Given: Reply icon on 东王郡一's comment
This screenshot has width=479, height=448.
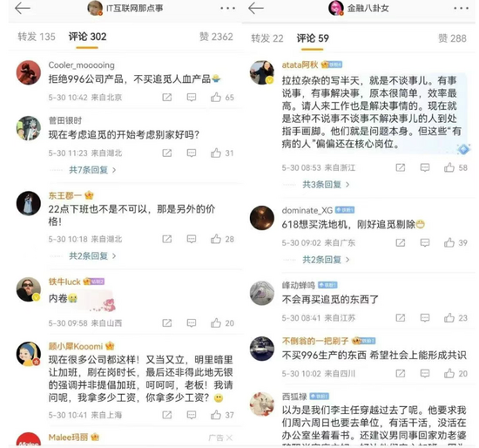Looking at the screenshot, I should tap(192, 239).
